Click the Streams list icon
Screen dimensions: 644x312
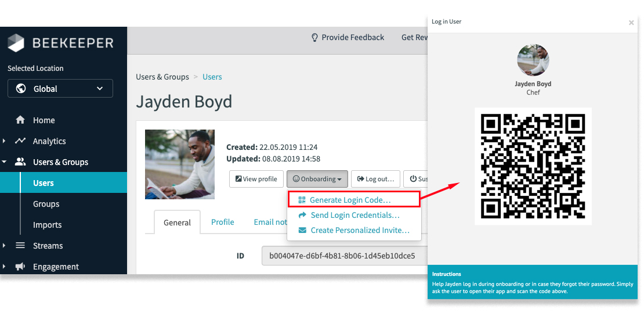20,246
